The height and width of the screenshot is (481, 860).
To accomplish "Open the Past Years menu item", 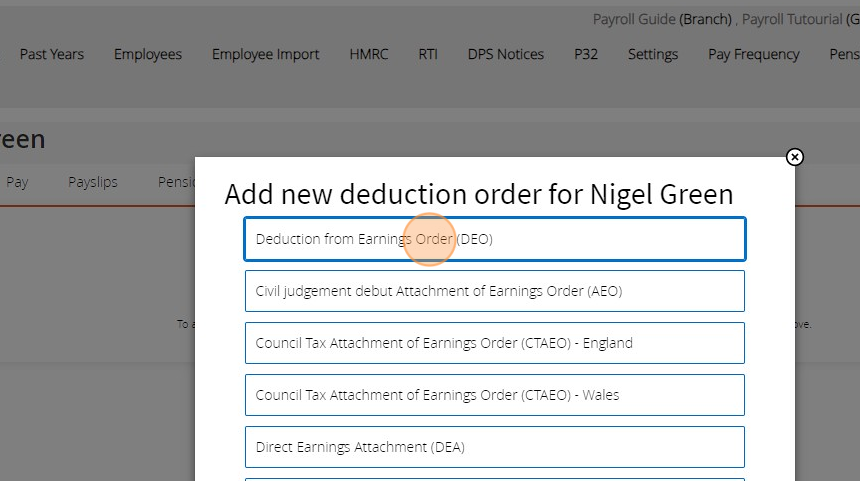I will (x=52, y=54).
